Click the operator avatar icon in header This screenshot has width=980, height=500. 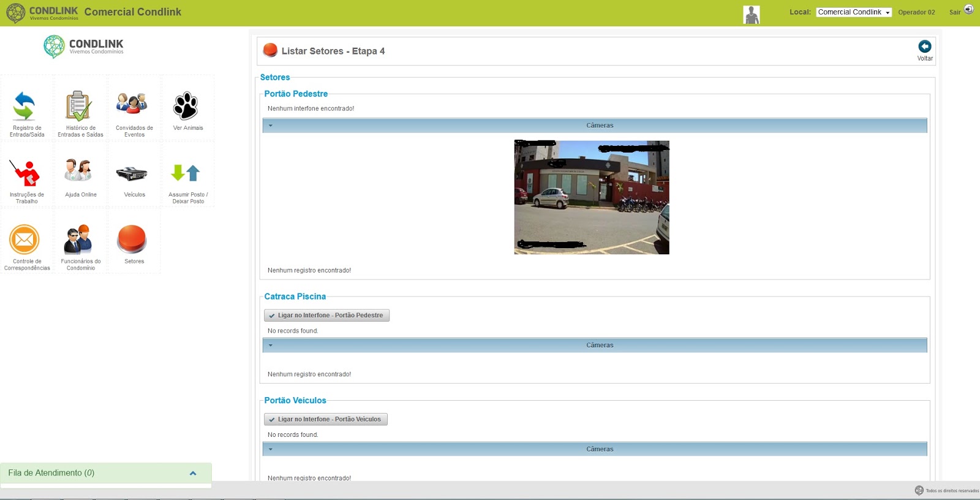coord(752,15)
